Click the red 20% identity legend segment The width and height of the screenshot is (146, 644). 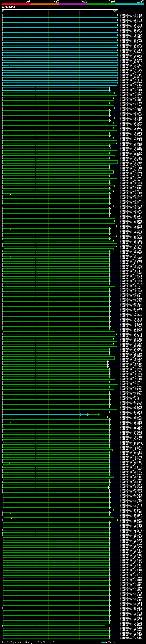(x=16, y=4)
